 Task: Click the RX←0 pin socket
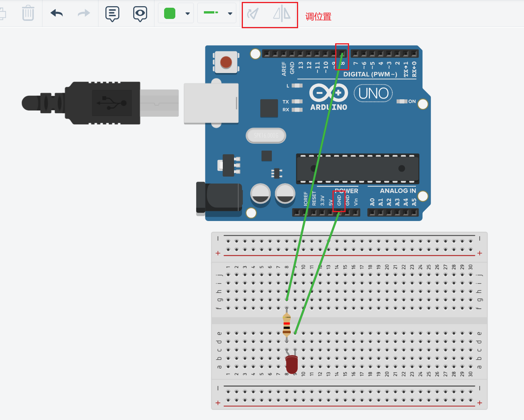(x=414, y=54)
